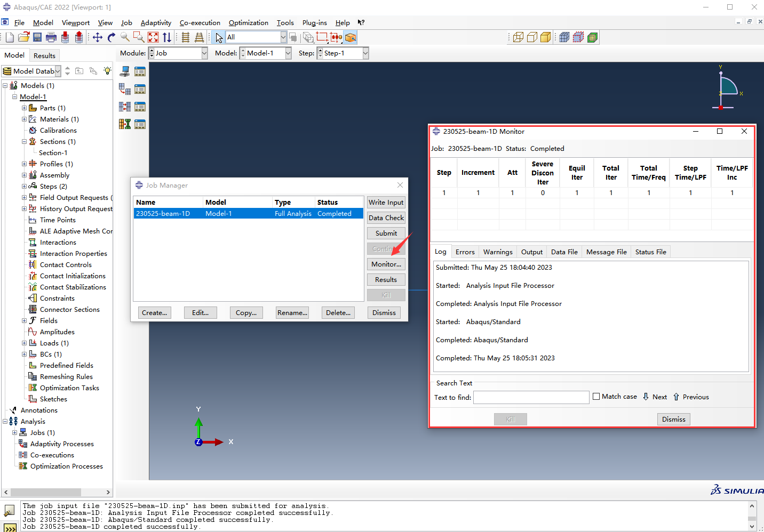Screen dimensions: 764x532
Task: Select the Rotate View tool
Action: [111, 37]
